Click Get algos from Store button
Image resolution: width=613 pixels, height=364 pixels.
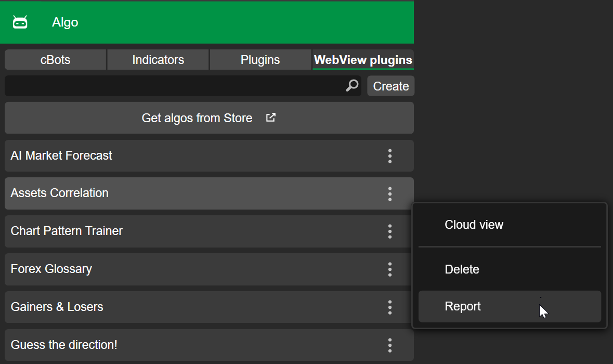[198, 118]
